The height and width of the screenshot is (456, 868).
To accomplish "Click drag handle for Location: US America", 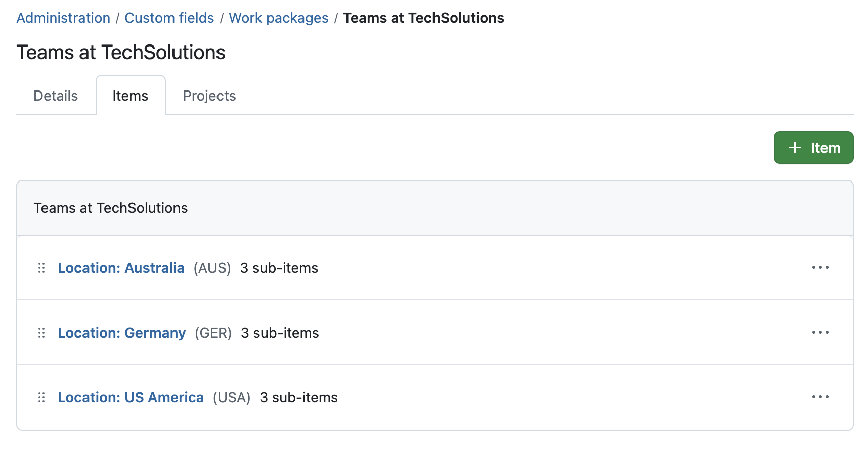I will click(41, 397).
